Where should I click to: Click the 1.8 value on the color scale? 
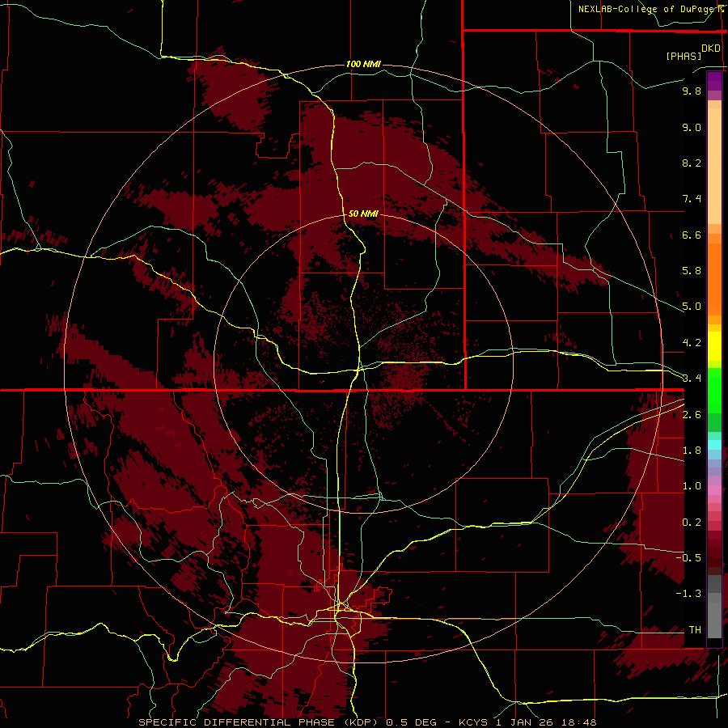pyautogui.click(x=692, y=451)
